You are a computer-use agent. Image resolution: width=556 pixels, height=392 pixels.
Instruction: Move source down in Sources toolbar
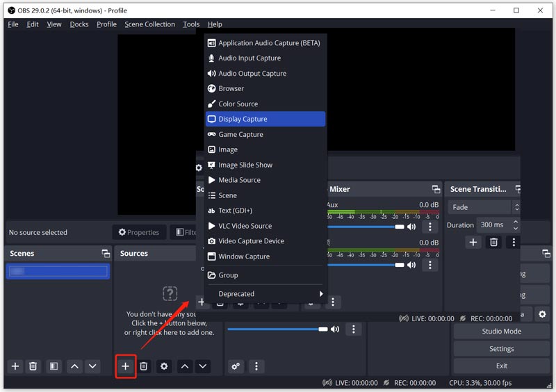coord(203,366)
